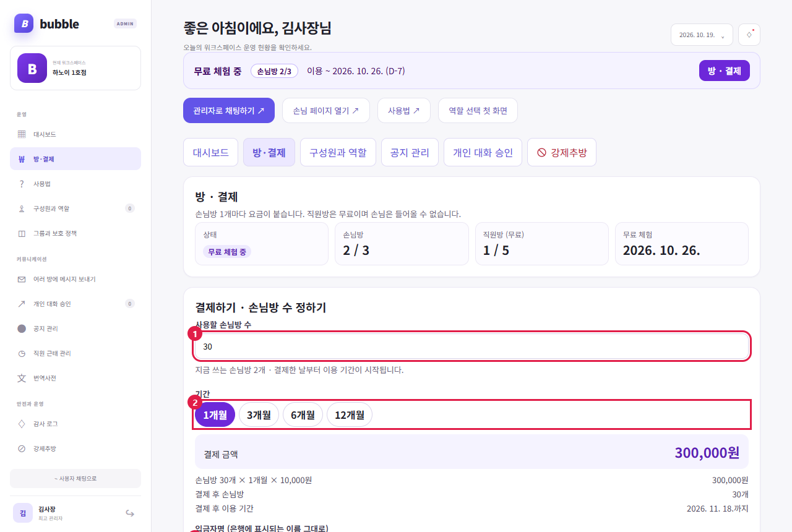Click 역할 선택 첫 화면 button
Screen dimensions: 792x532
478,111
